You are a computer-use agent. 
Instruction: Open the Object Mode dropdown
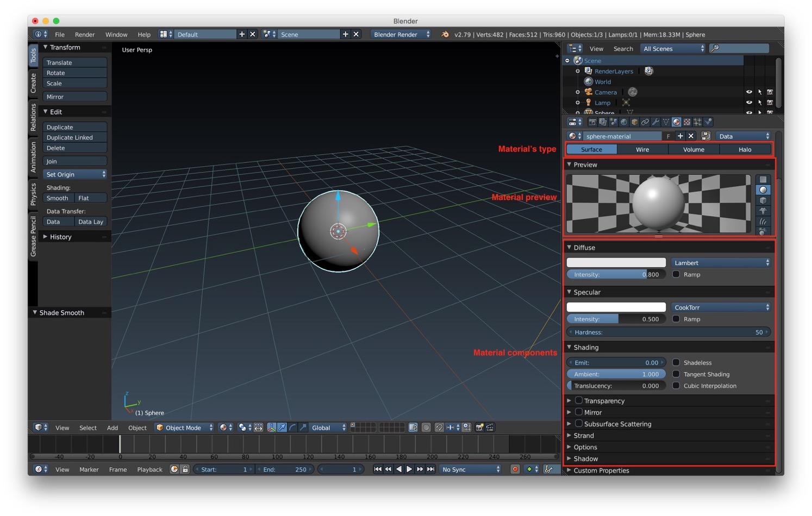[x=184, y=428]
